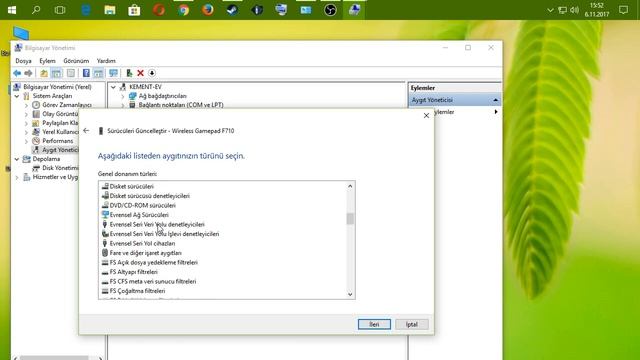Viewport: 640px width, 360px height.
Task: Expand Ağ bağdaştırıcıları device category
Action: pyautogui.click(x=123, y=96)
